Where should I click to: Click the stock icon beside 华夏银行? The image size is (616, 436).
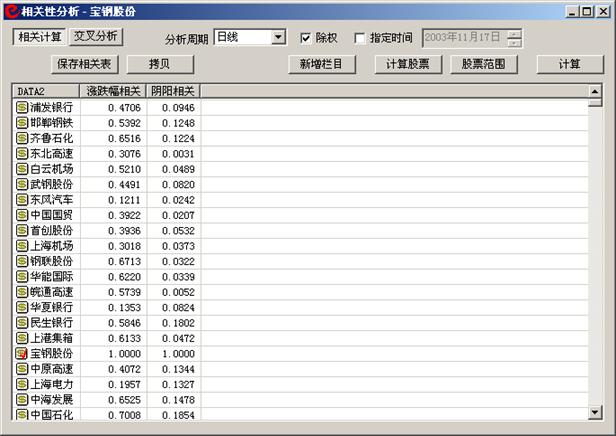click(x=22, y=307)
